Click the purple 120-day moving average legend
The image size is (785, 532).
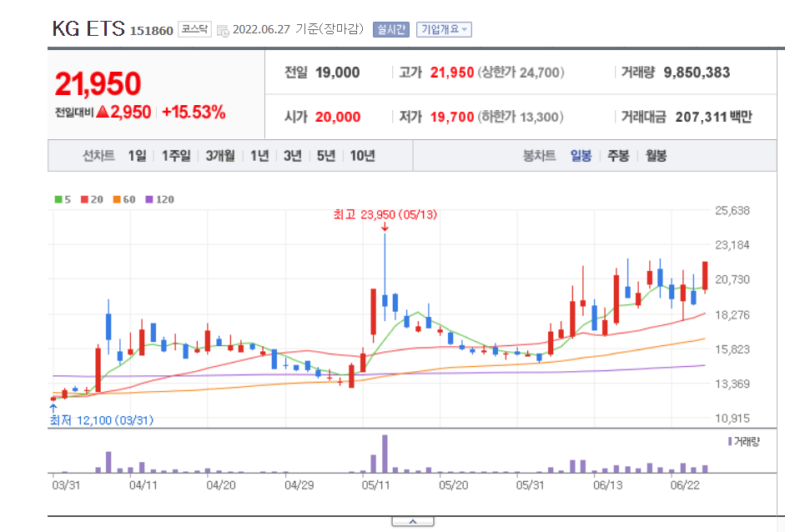(x=159, y=199)
